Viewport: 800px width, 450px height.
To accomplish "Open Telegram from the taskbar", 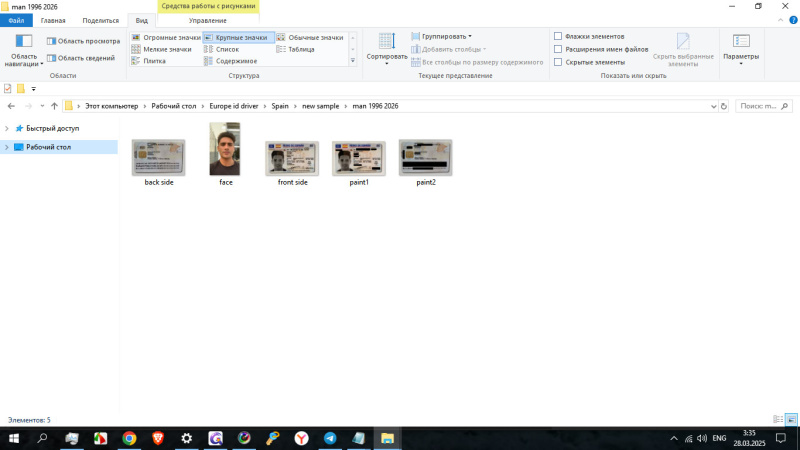I will (330, 438).
